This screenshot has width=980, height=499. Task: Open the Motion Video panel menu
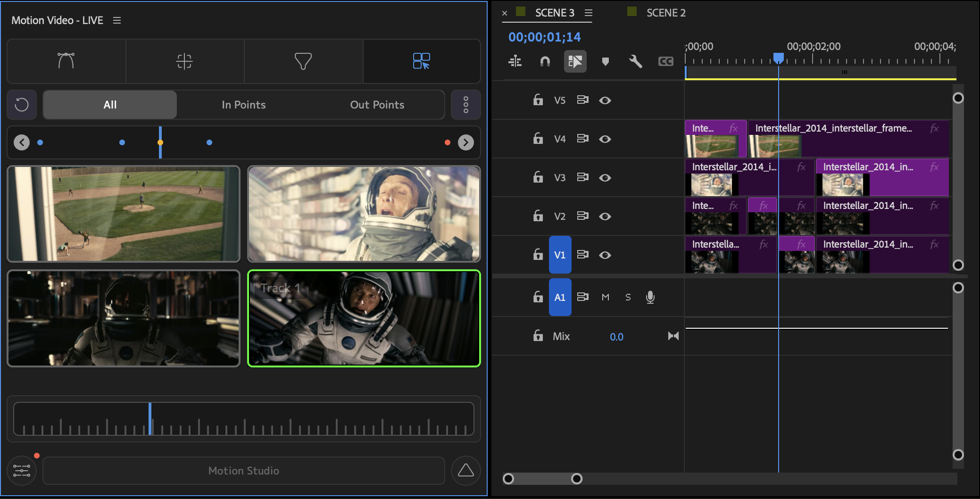click(117, 20)
